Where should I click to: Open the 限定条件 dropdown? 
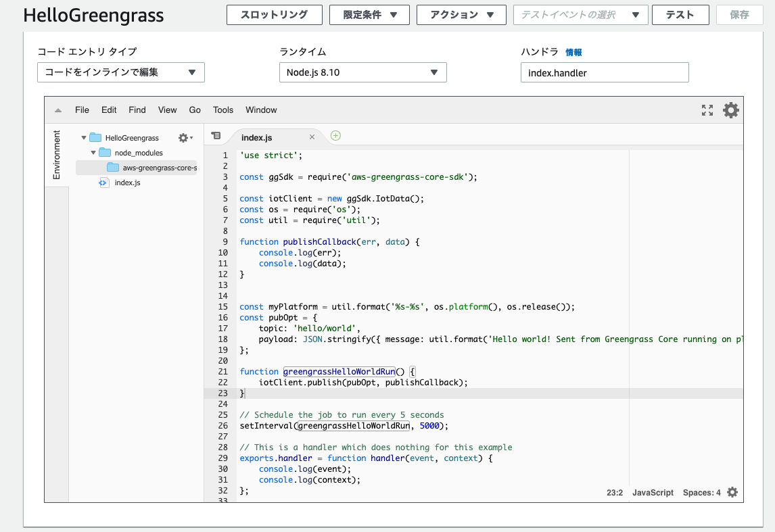click(x=369, y=15)
